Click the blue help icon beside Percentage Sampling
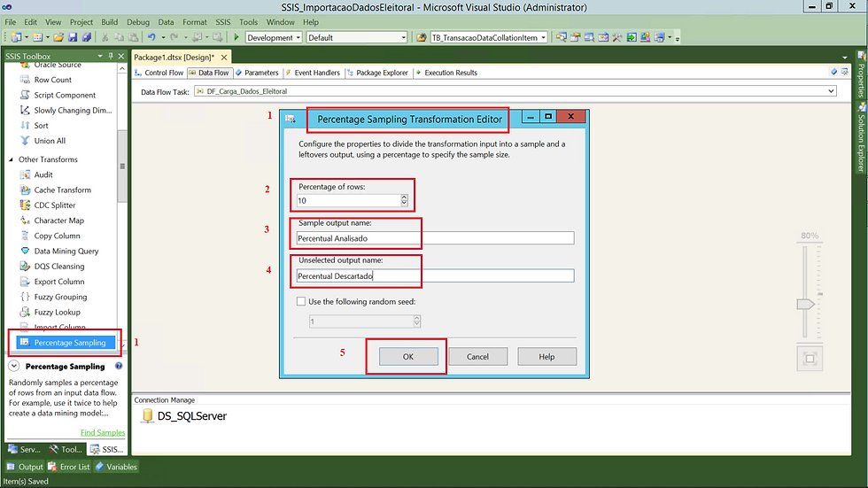868x488 pixels. [119, 367]
